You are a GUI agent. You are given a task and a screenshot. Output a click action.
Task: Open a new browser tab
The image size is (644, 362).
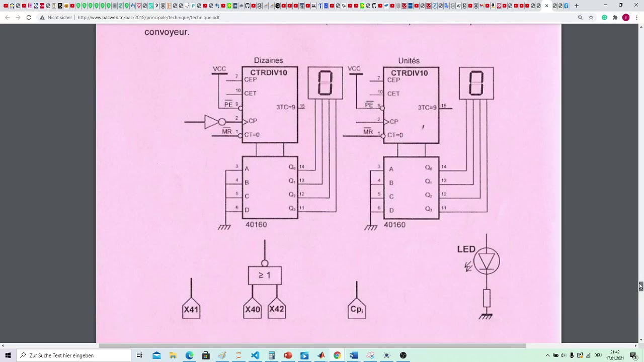coord(577,6)
